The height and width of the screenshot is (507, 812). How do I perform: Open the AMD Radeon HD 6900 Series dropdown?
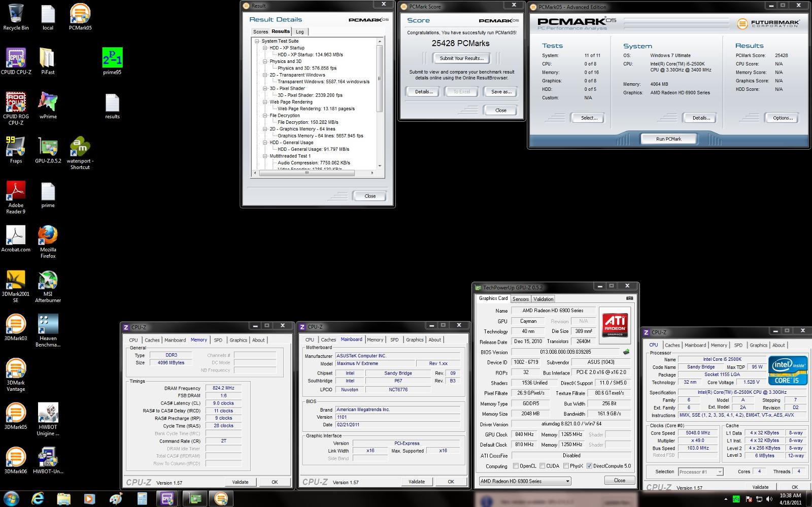coord(525,481)
